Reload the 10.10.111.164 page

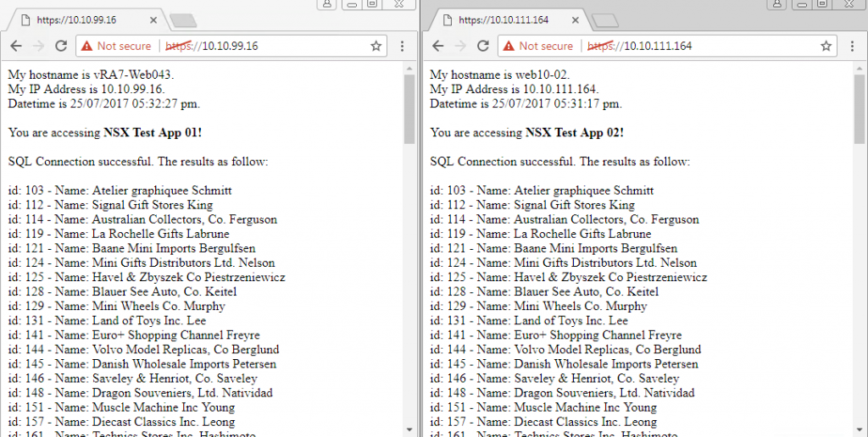pos(482,46)
